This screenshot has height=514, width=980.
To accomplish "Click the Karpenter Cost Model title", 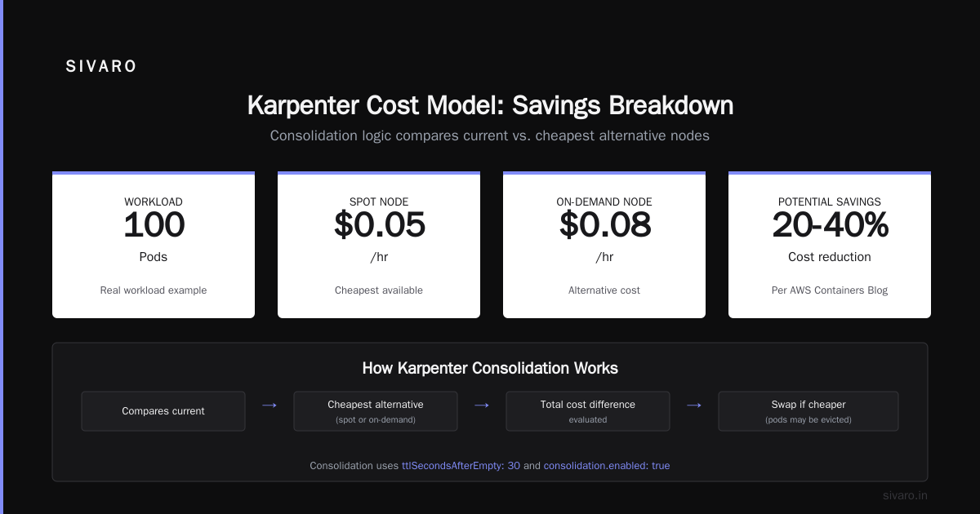I will coord(490,106).
